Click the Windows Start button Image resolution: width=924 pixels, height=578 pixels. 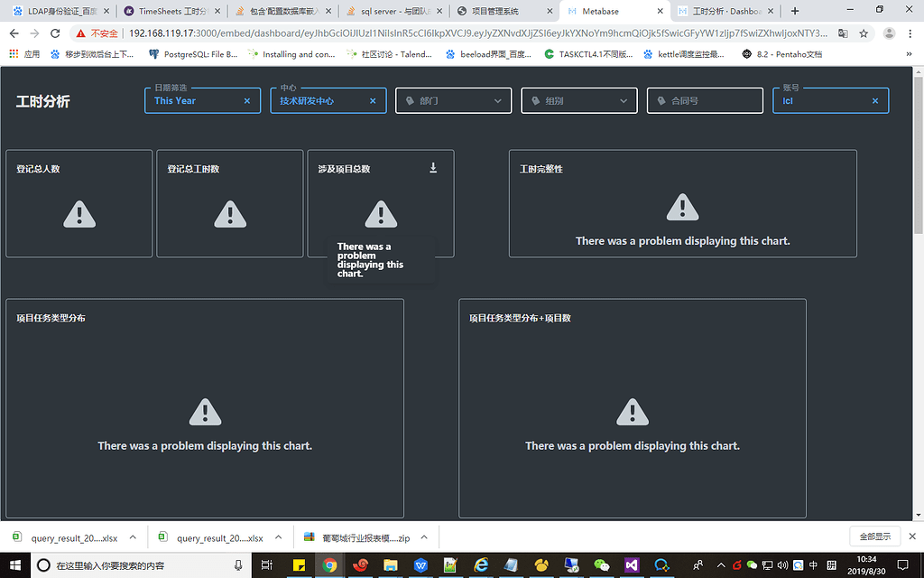click(14, 565)
